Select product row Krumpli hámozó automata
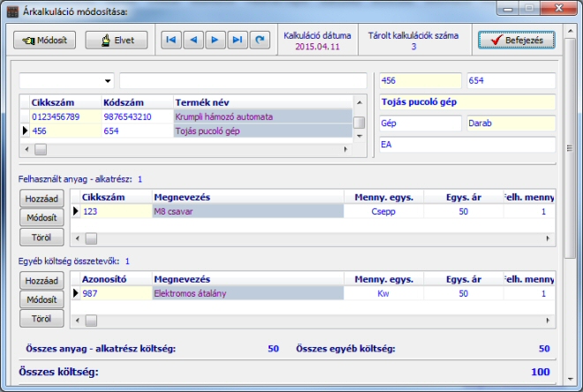 tap(186, 117)
